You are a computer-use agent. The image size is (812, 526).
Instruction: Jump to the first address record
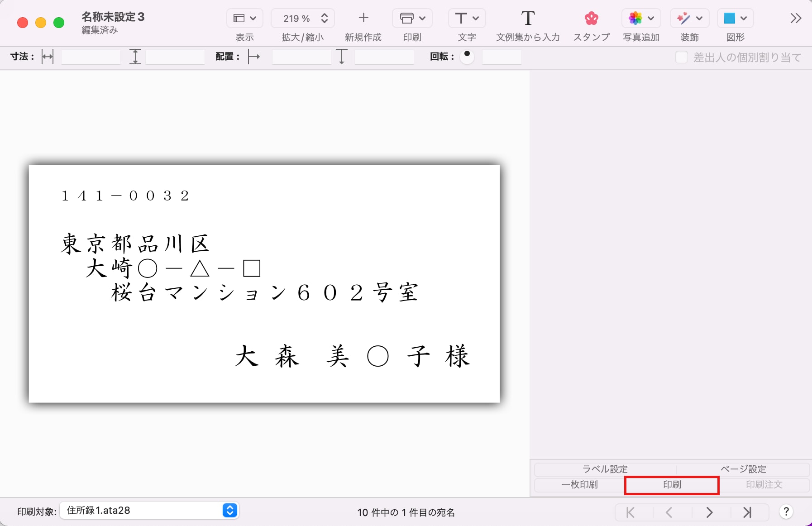click(x=630, y=512)
